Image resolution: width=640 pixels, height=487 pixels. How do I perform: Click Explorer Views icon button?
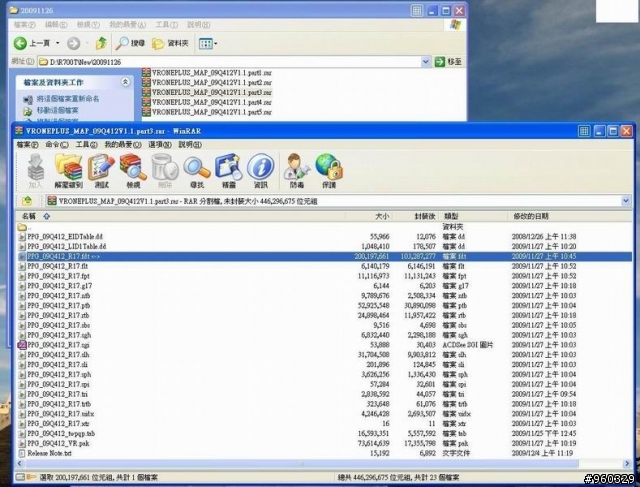point(208,43)
